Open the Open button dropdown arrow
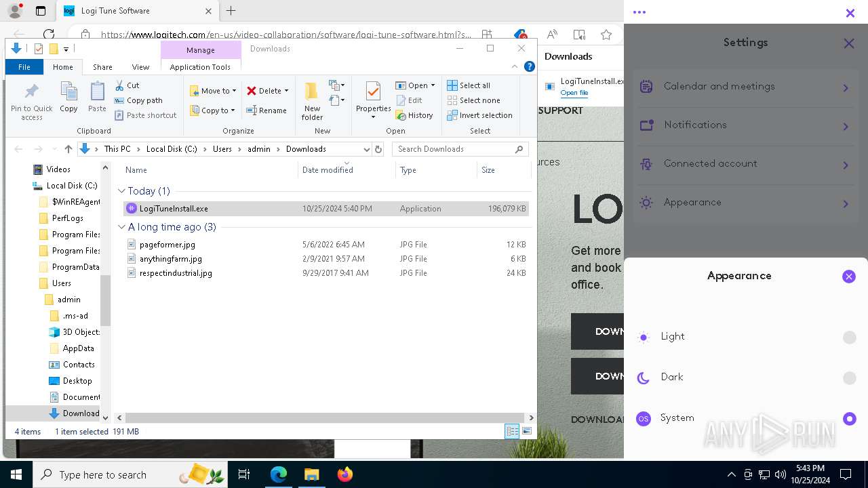 pos(433,85)
